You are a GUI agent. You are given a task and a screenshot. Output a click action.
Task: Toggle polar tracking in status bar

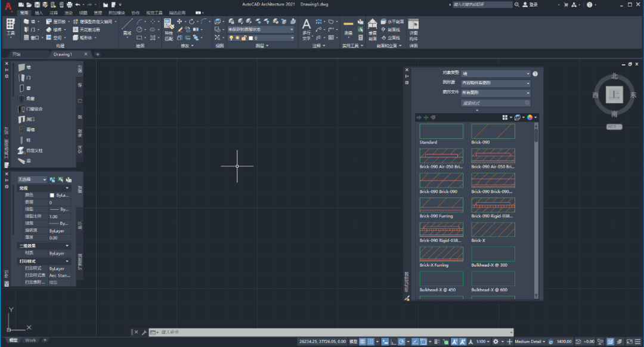pyautogui.click(x=402, y=342)
